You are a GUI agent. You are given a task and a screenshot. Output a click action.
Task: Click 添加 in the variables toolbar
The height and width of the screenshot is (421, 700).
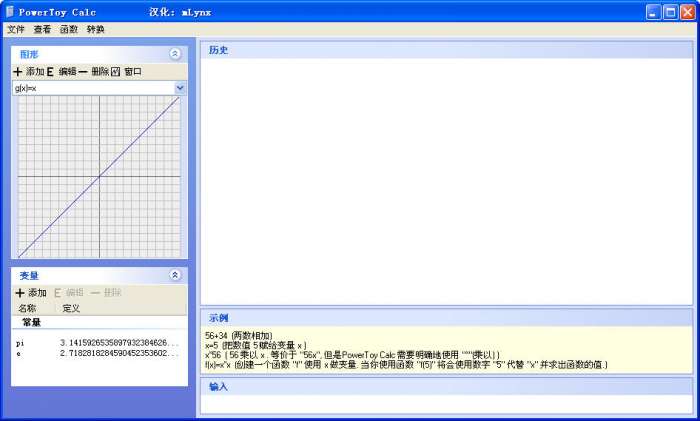coord(31,293)
